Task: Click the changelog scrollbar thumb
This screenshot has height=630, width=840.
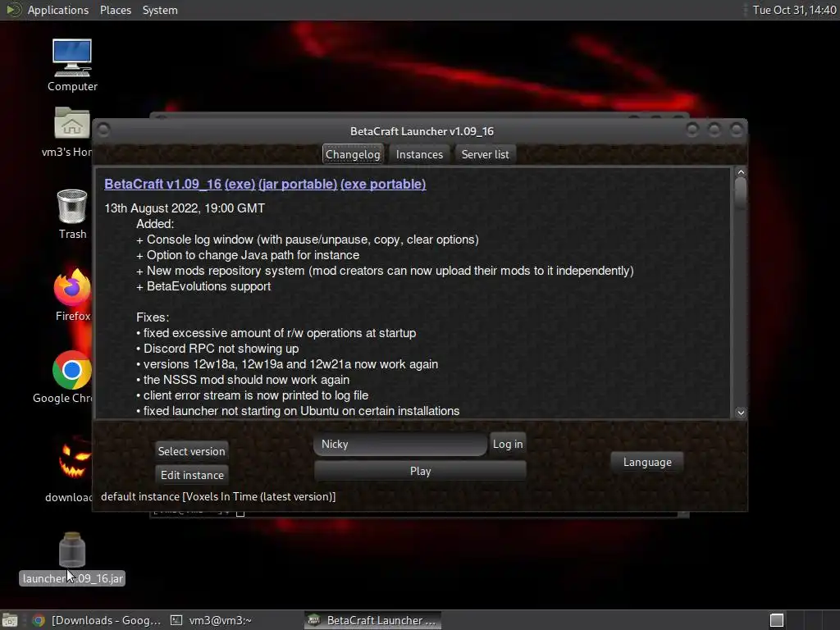Action: point(741,193)
